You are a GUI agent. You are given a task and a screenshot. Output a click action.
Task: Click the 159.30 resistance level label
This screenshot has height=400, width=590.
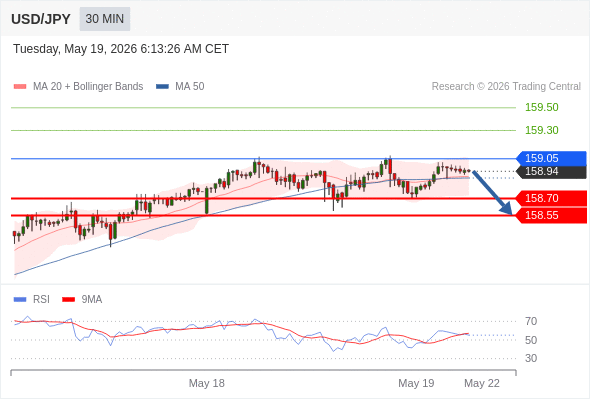(542, 130)
